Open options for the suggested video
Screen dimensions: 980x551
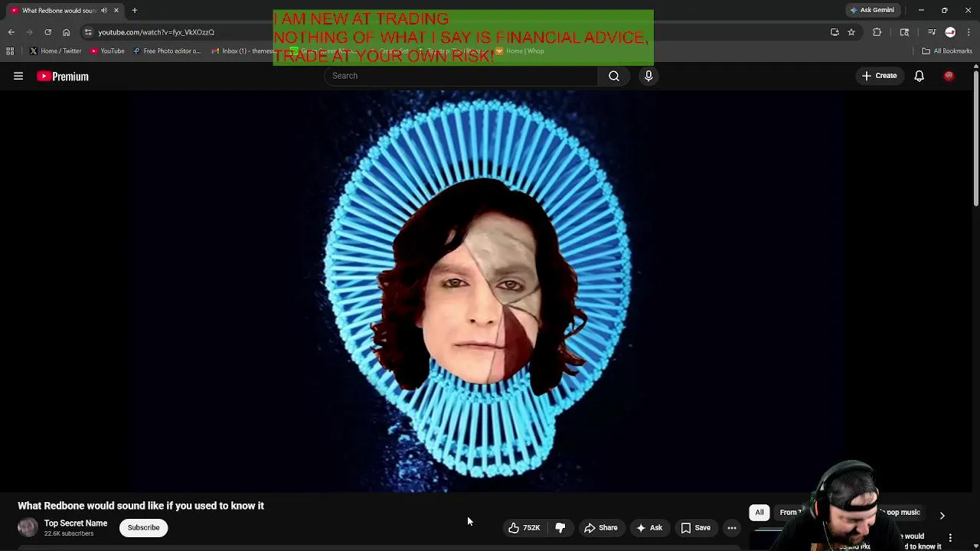(x=950, y=538)
